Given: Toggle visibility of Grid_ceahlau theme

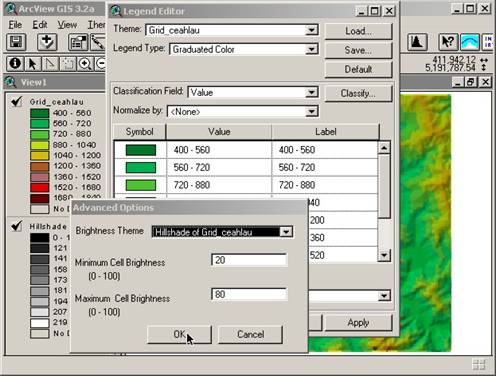Looking at the screenshot, I should (x=16, y=101).
